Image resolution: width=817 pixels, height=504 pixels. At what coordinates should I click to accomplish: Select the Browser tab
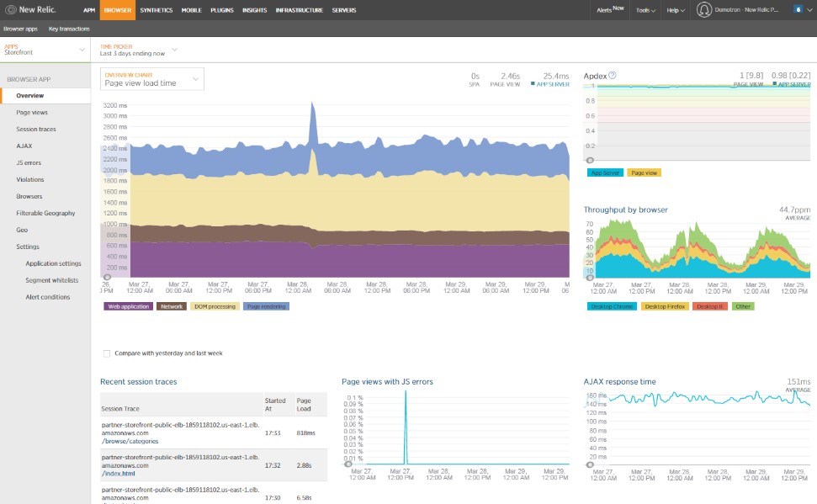[118, 10]
